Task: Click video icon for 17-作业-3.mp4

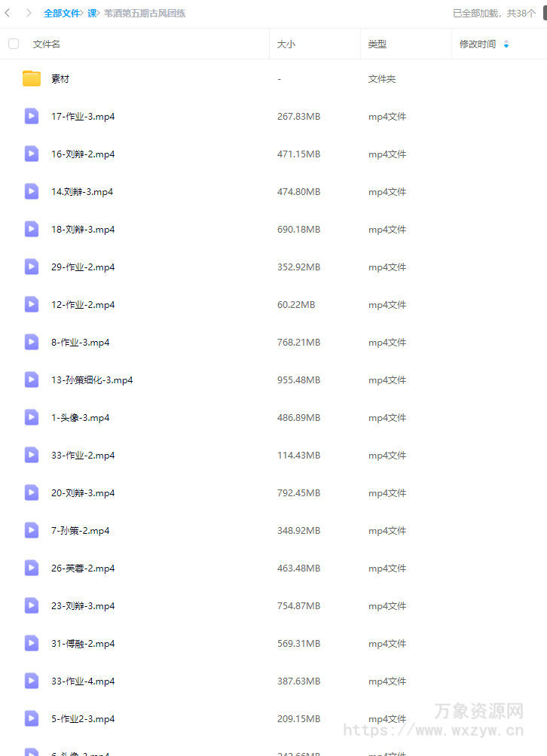Action: pos(32,116)
